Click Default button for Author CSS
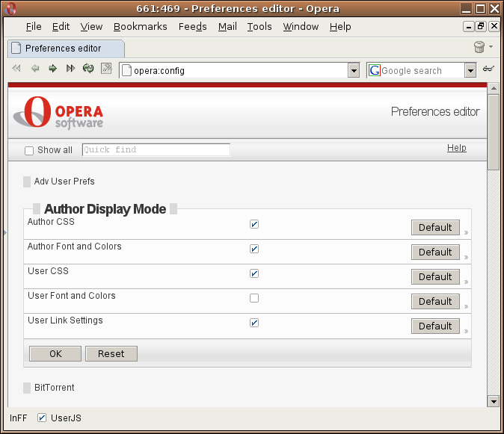The width and height of the screenshot is (504, 434). click(435, 228)
